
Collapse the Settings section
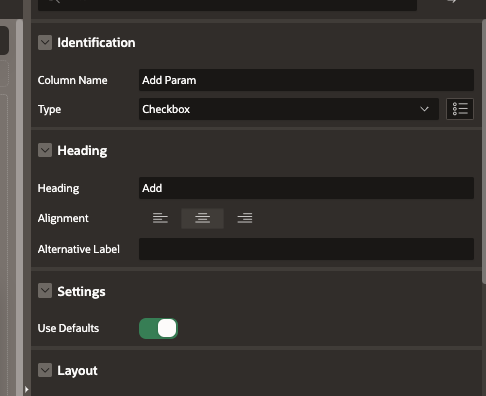[x=45, y=291]
